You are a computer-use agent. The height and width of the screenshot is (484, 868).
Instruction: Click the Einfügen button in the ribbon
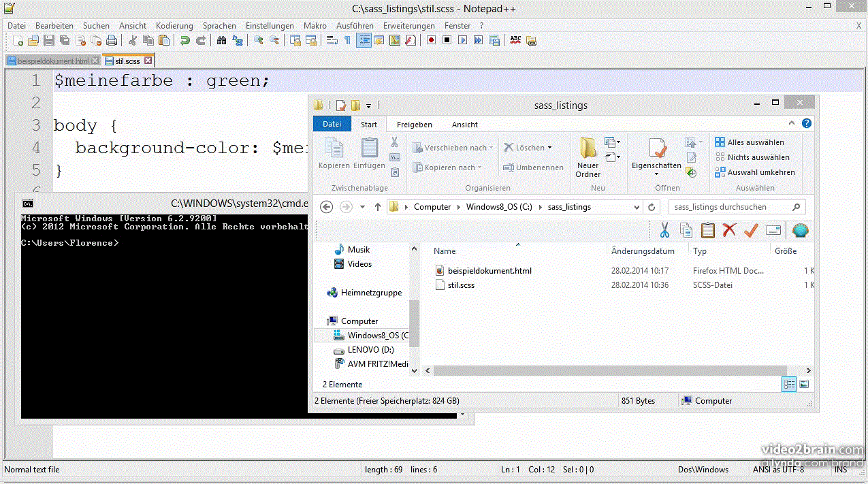click(x=369, y=154)
